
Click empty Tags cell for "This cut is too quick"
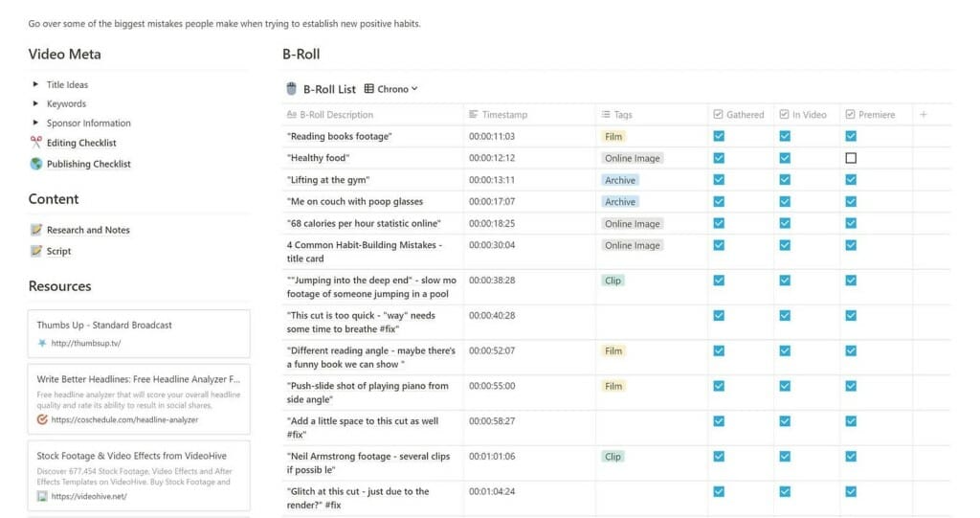pyautogui.click(x=651, y=323)
